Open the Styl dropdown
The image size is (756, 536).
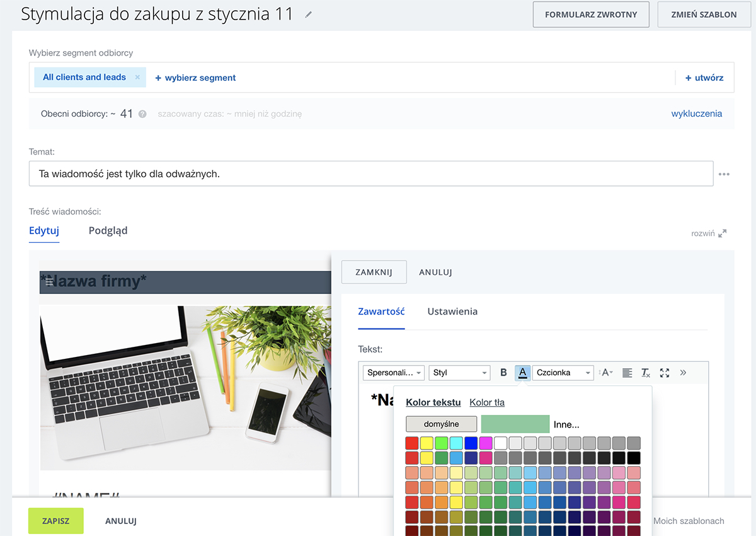pos(460,373)
